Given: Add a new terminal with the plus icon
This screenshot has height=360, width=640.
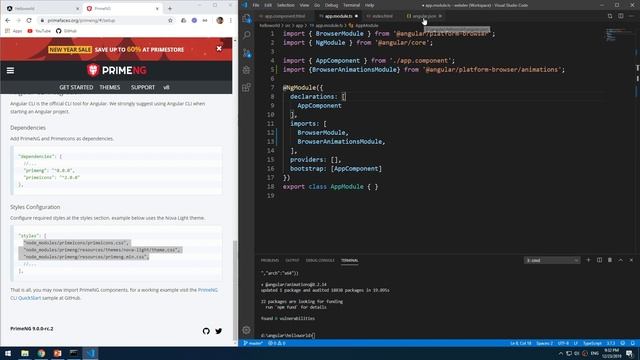Looking at the screenshot, I should point(588,260).
